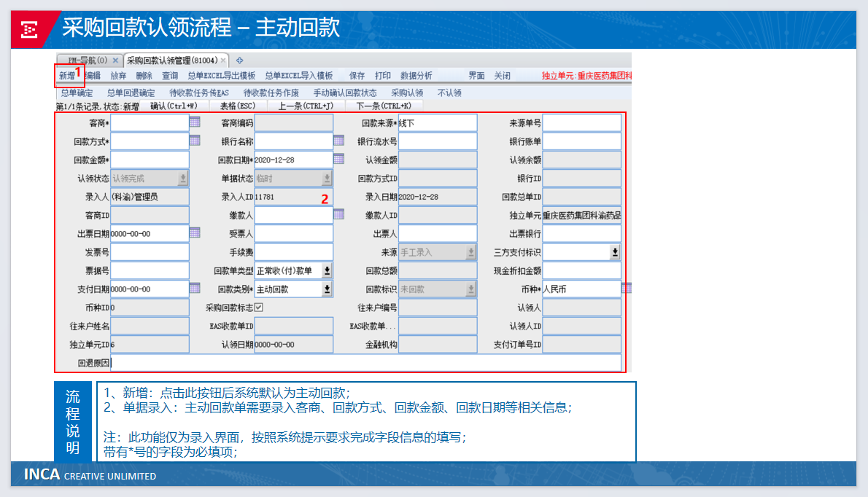Open the 出票日期 calendar picker icon
The width and height of the screenshot is (868, 497).
click(195, 232)
